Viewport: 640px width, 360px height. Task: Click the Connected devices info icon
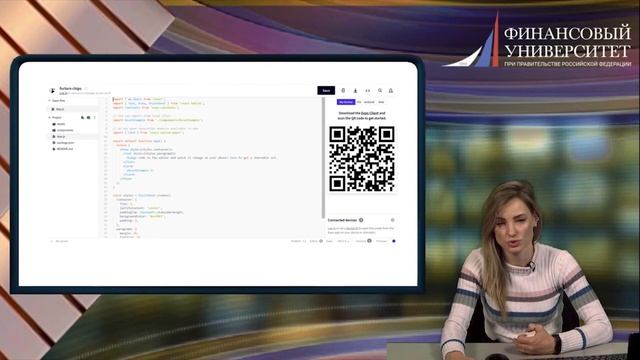(361, 220)
